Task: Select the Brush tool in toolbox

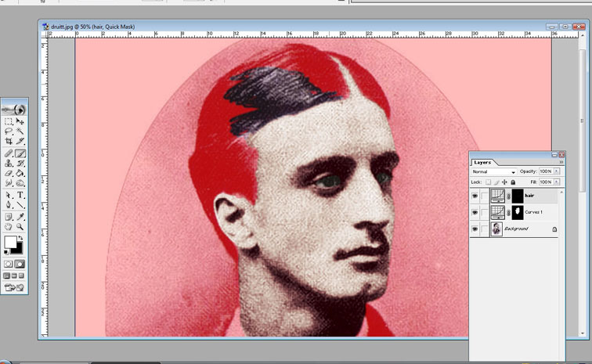Action: [21, 153]
